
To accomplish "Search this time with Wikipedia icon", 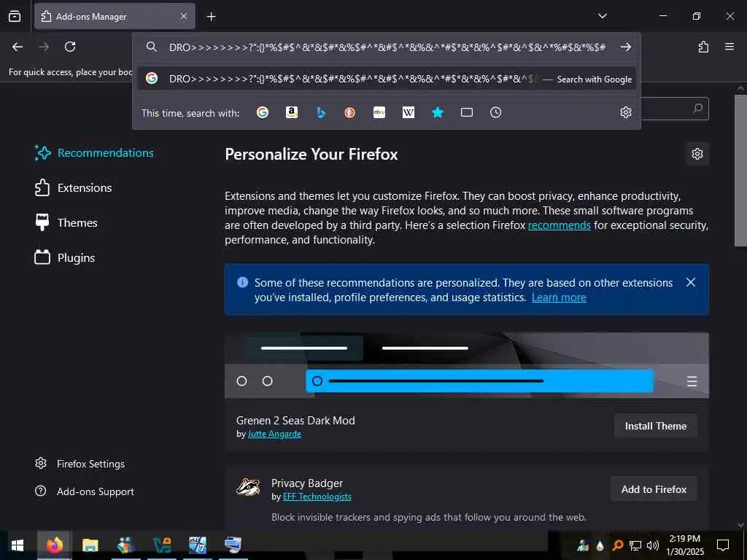I will pyautogui.click(x=409, y=112).
